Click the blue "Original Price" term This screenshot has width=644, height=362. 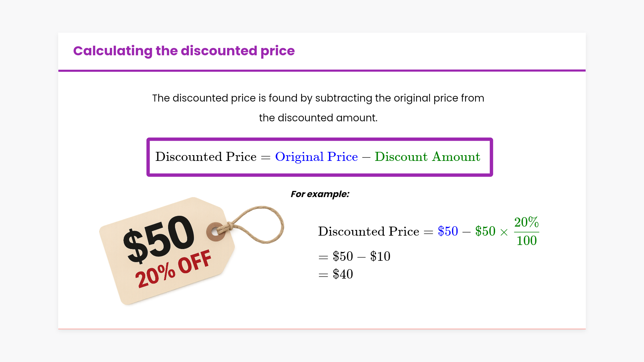tap(316, 157)
